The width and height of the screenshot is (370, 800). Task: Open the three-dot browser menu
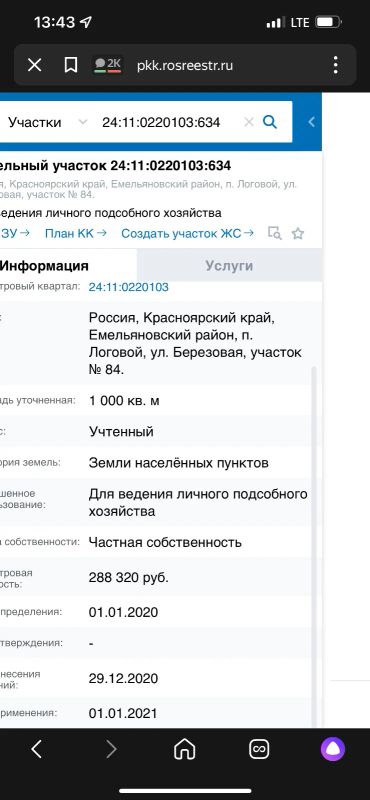pos(335,65)
